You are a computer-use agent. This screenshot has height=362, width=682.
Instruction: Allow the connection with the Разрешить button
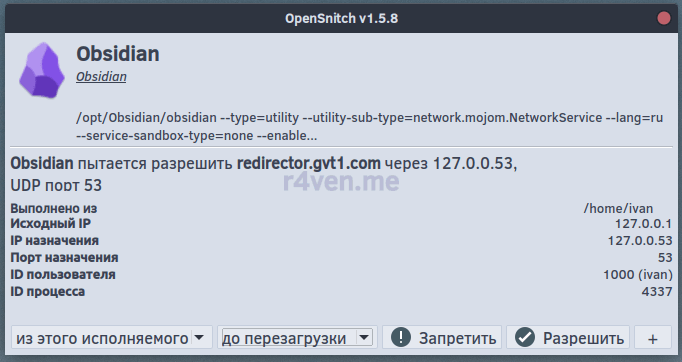tap(568, 337)
